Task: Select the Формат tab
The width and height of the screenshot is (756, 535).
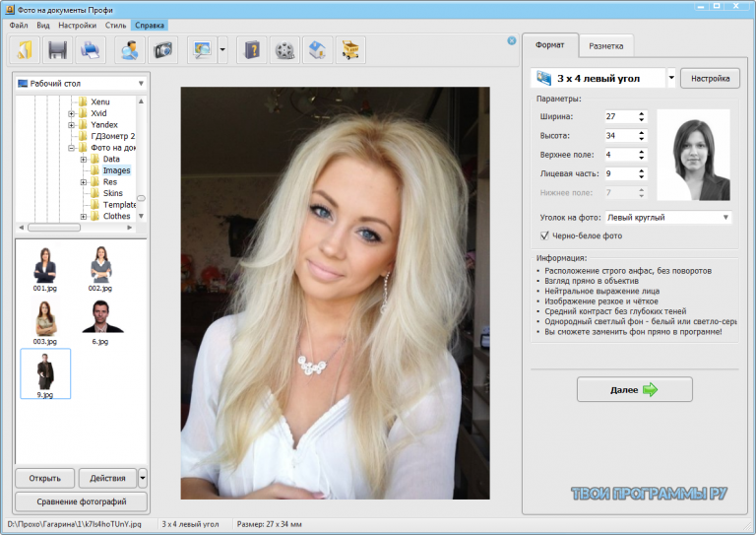Action: [549, 45]
